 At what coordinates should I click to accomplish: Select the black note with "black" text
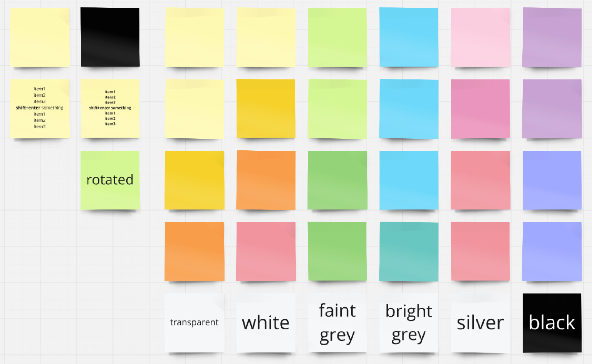552,323
